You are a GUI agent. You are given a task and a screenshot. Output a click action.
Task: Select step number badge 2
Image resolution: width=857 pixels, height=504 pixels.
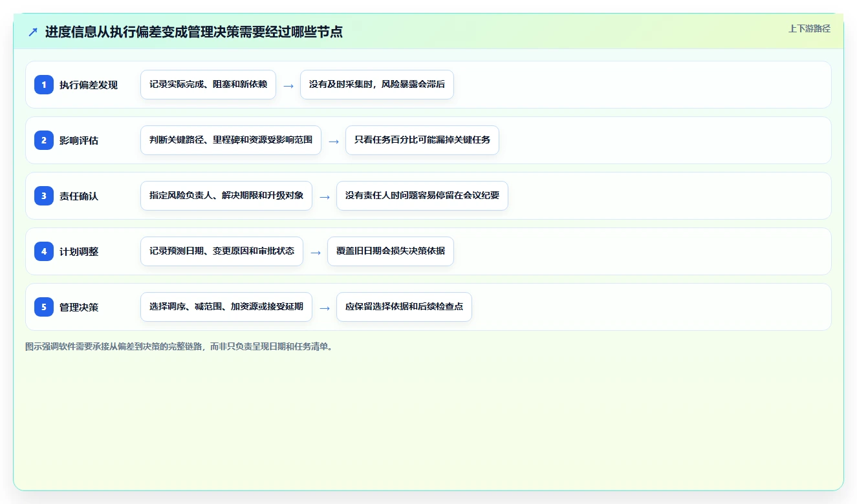[x=44, y=140]
